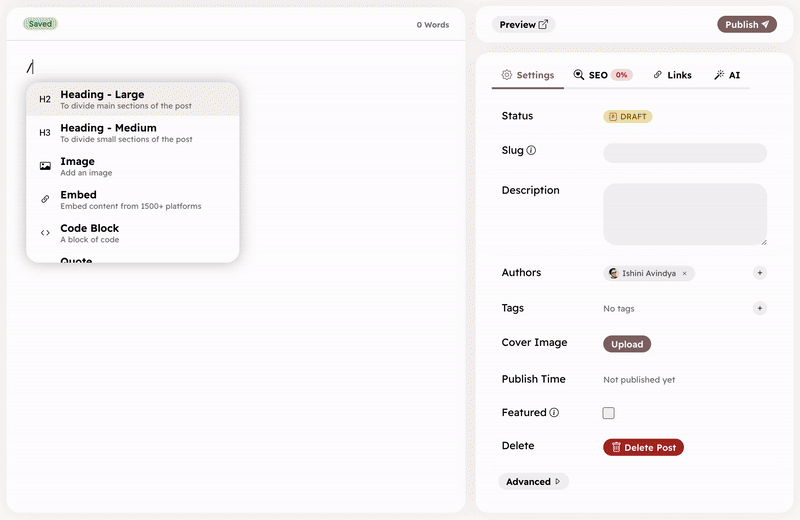Upload a cover image

(x=627, y=344)
